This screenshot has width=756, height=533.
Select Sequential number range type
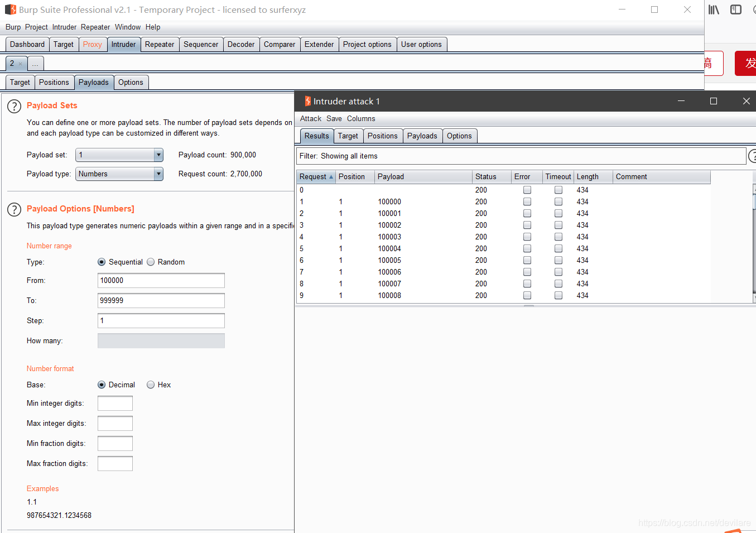click(102, 262)
